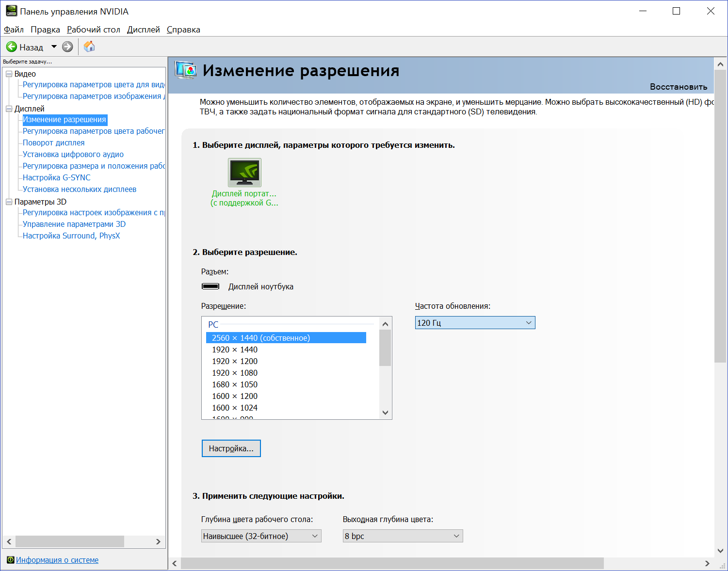Image resolution: width=728 pixels, height=571 pixels.
Task: Open Настройка Surround, PhysX
Action: click(x=71, y=236)
